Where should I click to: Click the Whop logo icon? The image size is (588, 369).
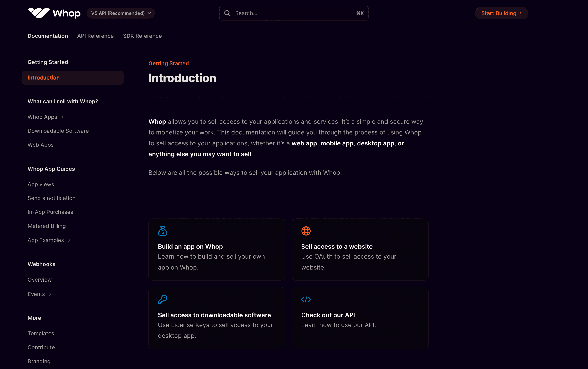39,13
